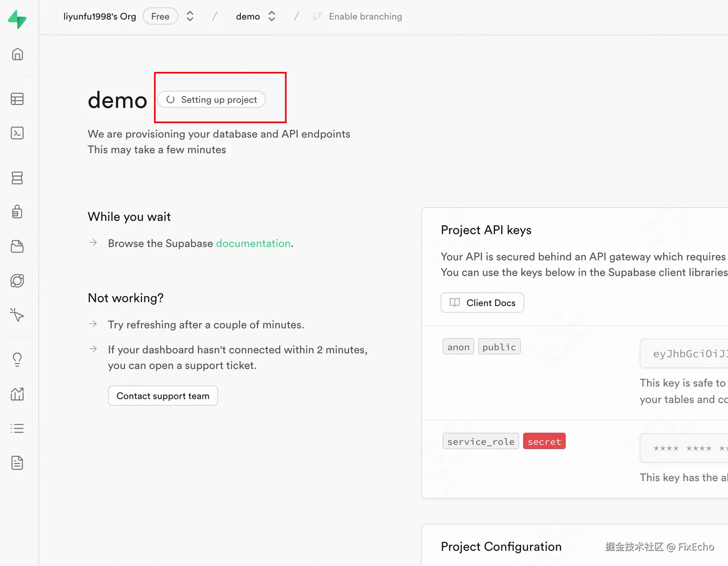Open the Table Editor sidebar icon
728x566 pixels.
17,99
